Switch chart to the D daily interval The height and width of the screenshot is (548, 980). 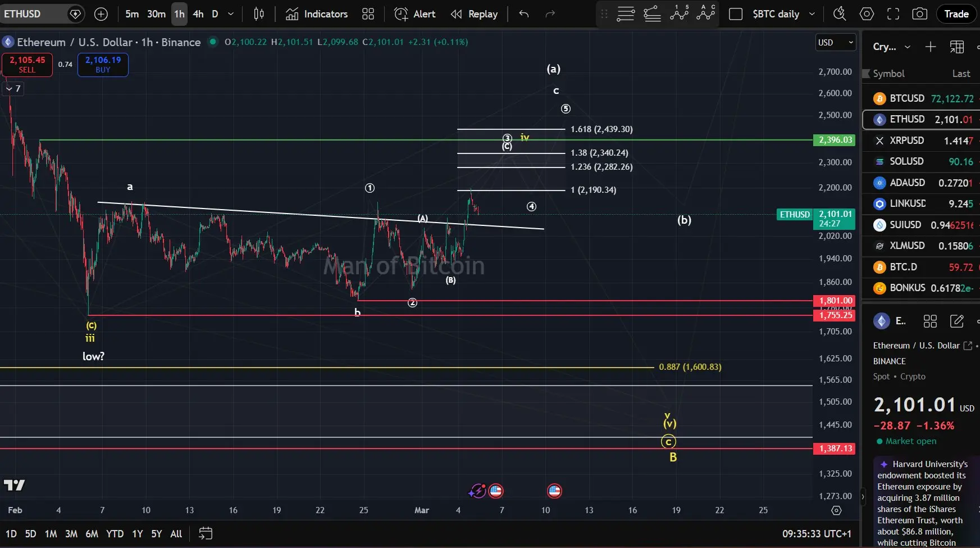[215, 14]
